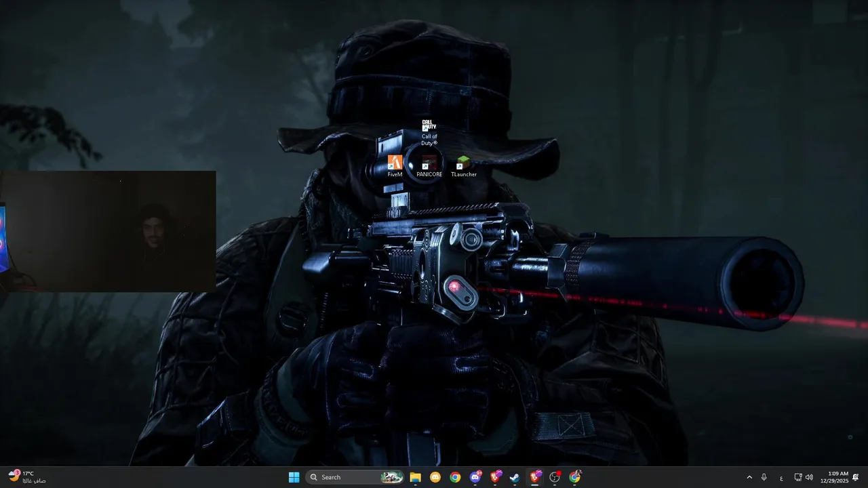Launch Steam from the taskbar
Image resolution: width=868 pixels, height=488 pixels.
515,477
